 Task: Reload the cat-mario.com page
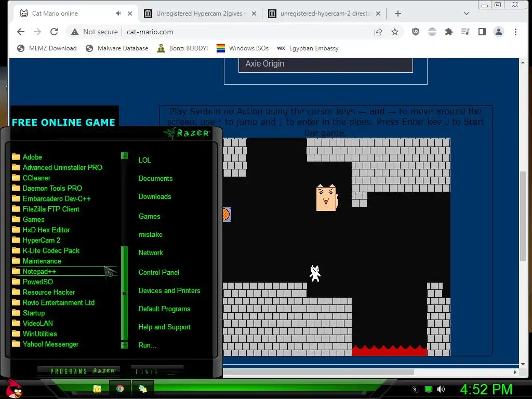point(54,32)
